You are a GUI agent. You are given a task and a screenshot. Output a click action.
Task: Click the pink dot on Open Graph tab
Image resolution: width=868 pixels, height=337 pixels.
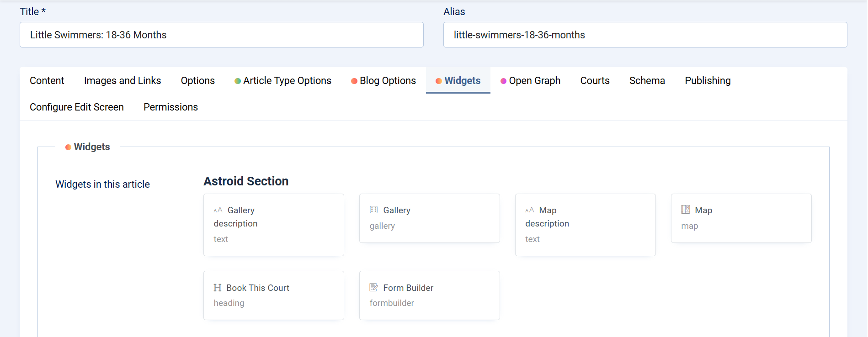(x=503, y=81)
